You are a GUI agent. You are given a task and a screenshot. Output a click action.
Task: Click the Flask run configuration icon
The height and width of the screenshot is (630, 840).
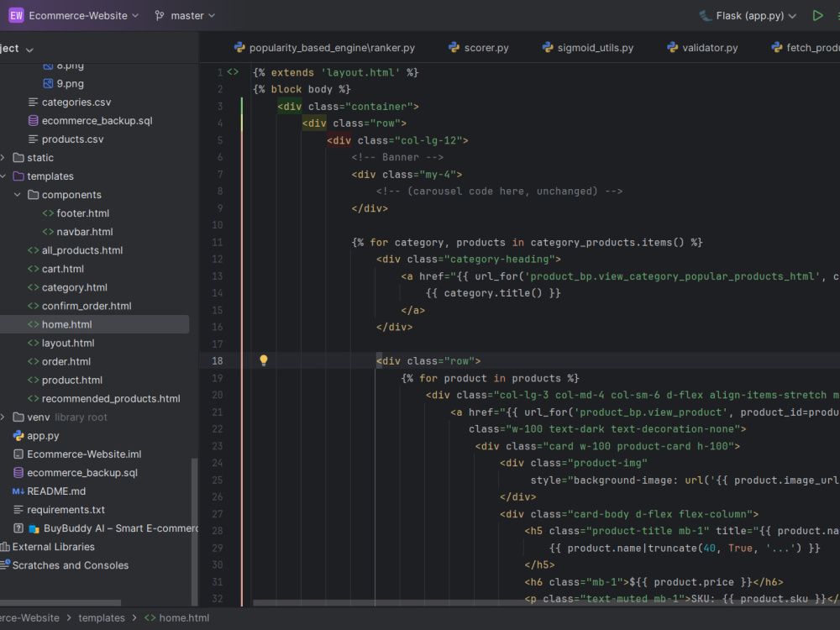tap(705, 15)
